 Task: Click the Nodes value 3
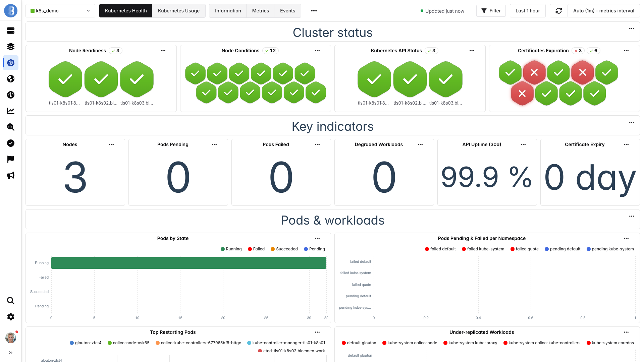click(x=75, y=177)
